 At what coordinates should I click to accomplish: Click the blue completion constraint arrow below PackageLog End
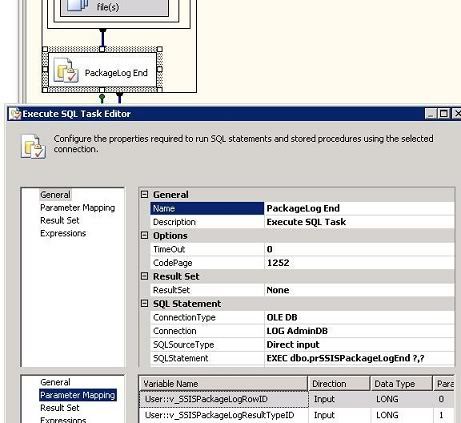click(x=119, y=98)
